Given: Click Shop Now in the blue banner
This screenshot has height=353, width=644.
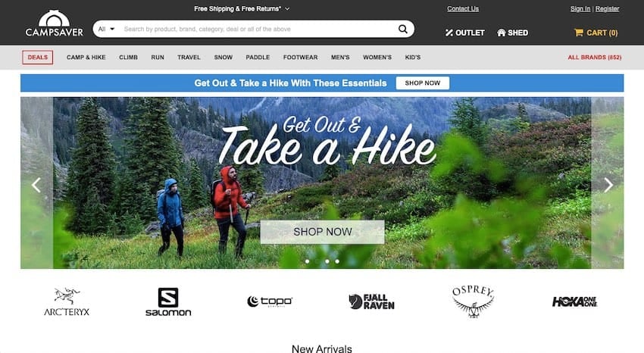Looking at the screenshot, I should click(423, 83).
